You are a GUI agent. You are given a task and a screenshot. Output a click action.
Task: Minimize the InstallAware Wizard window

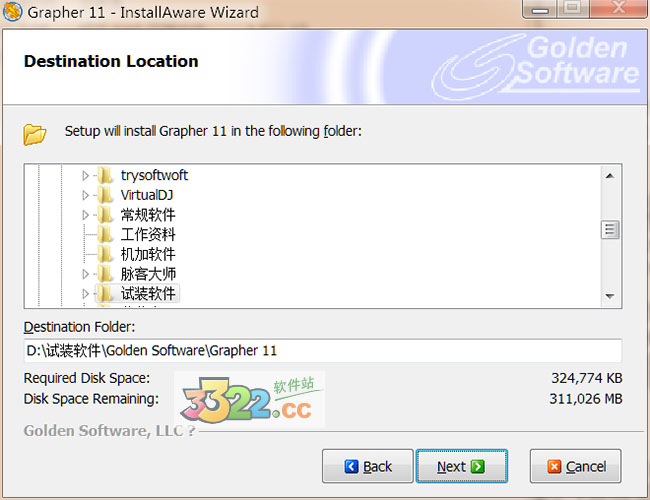(x=540, y=9)
